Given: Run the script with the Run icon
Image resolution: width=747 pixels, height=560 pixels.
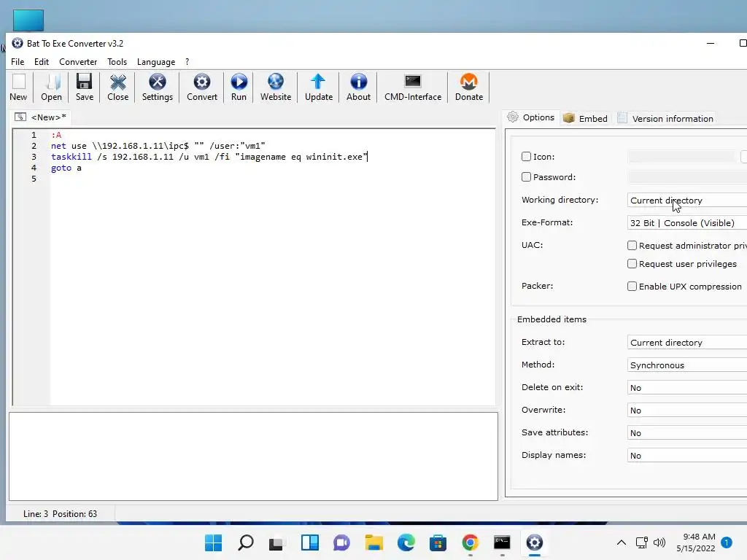Looking at the screenshot, I should pyautogui.click(x=239, y=87).
